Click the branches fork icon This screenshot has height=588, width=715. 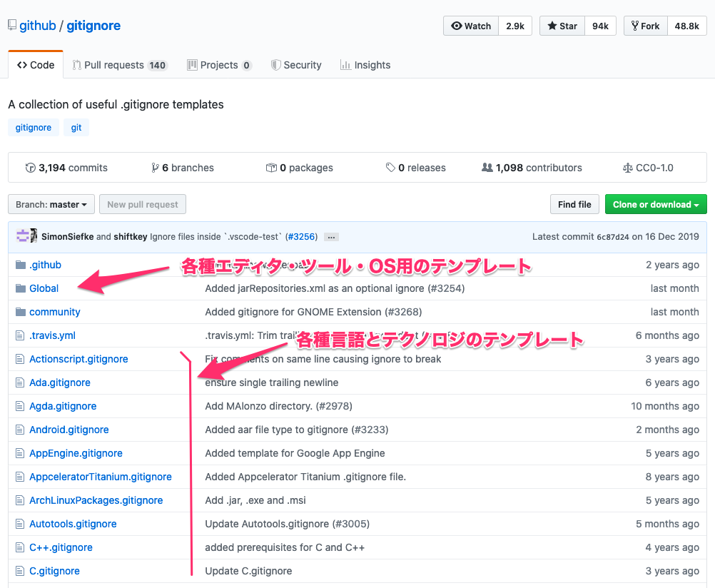point(155,168)
